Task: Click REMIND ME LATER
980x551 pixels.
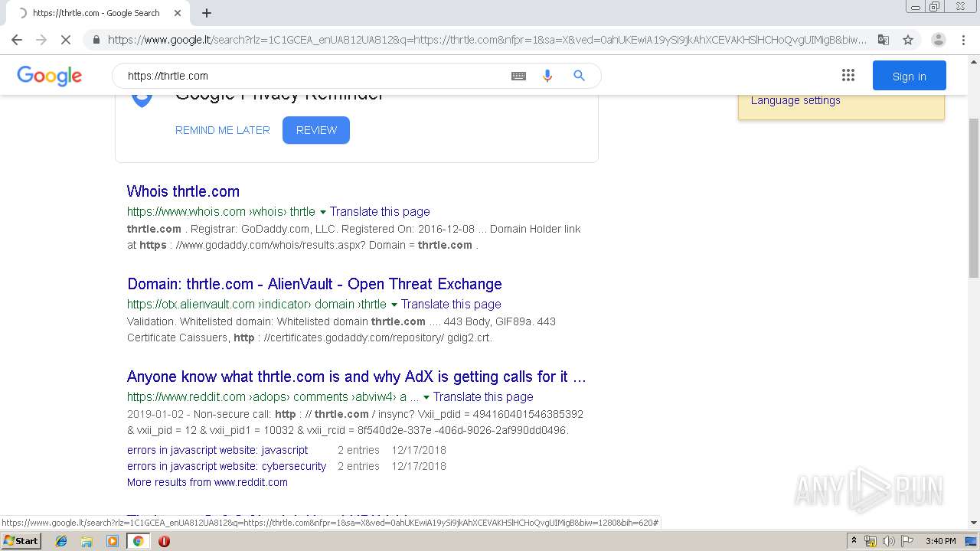Action: point(223,130)
